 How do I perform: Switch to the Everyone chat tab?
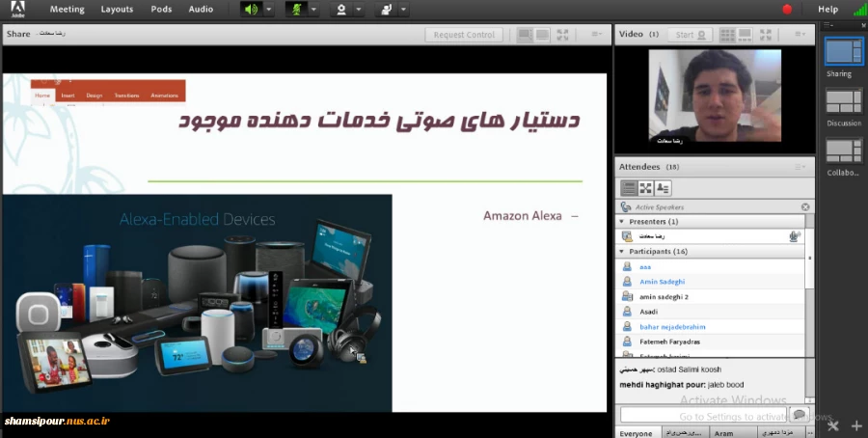coord(636,433)
